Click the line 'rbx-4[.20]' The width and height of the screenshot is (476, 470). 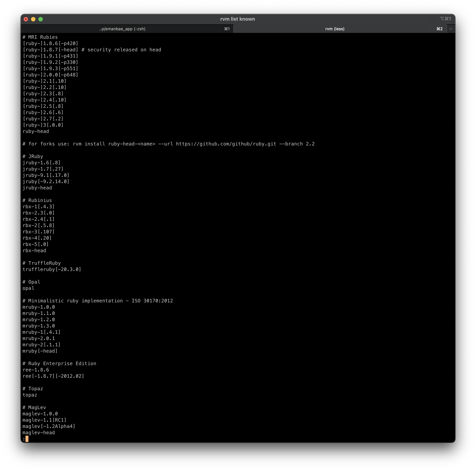tap(37, 238)
